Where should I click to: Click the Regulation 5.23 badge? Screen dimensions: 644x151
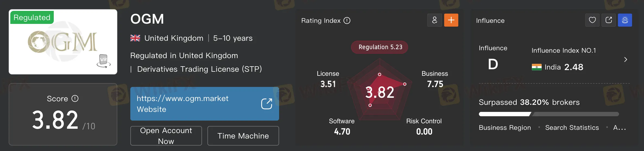(x=380, y=47)
